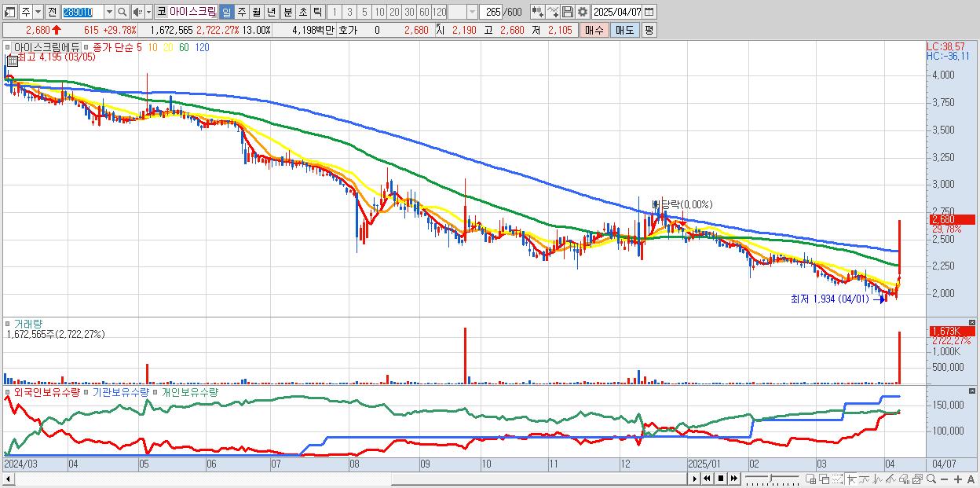The width and height of the screenshot is (980, 488).
Task: Toggle the 개인보유수량 indicator marker
Action: [x=155, y=391]
